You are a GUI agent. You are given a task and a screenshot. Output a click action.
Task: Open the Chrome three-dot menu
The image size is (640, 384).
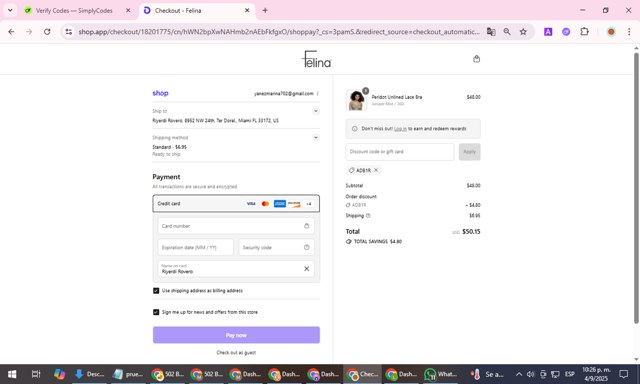tap(629, 31)
